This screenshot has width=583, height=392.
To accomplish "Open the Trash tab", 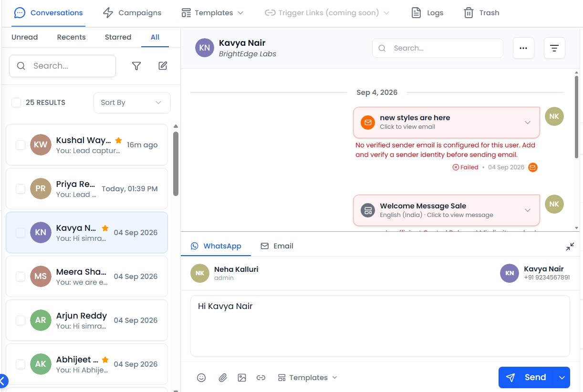I will coord(481,13).
